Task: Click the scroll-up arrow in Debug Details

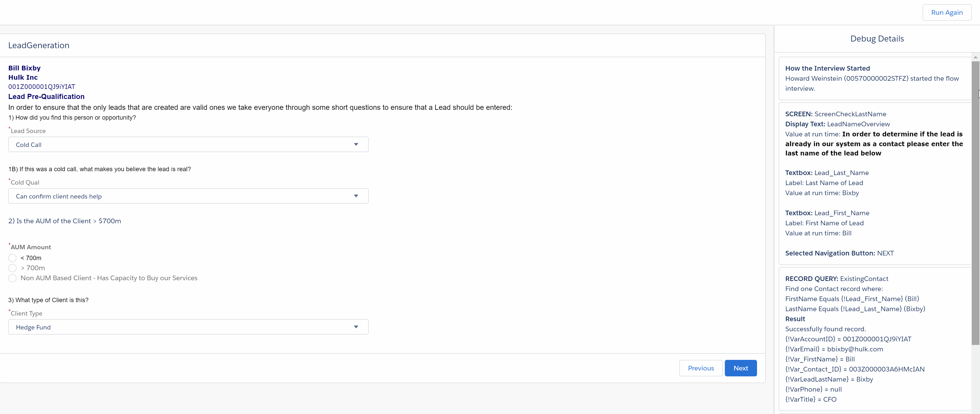Action: [x=975, y=57]
